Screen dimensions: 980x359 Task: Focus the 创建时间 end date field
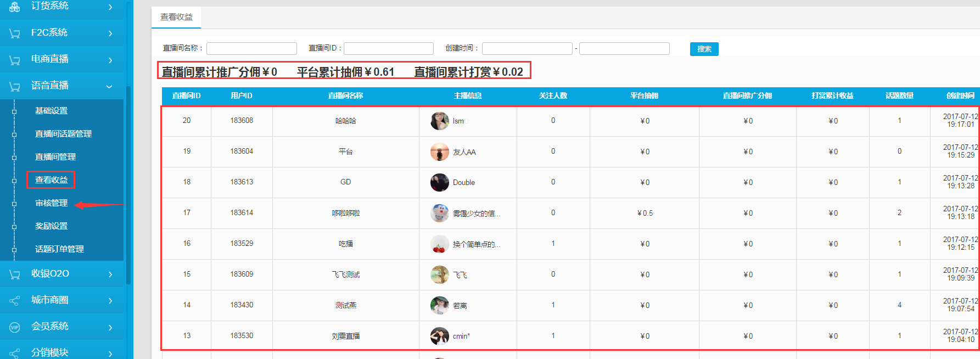click(x=624, y=48)
